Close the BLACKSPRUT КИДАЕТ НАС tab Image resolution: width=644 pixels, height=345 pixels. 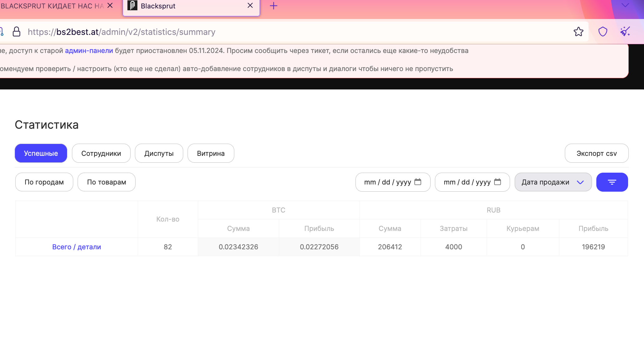pyautogui.click(x=110, y=6)
